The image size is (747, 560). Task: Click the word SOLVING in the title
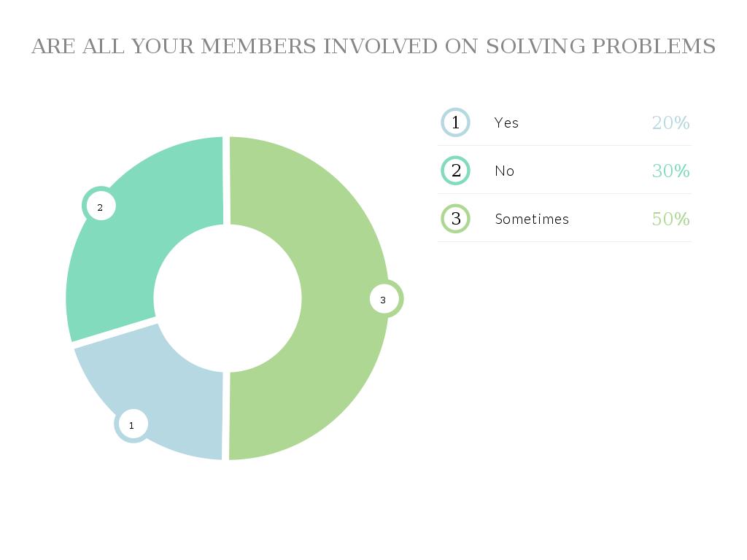click(x=536, y=47)
